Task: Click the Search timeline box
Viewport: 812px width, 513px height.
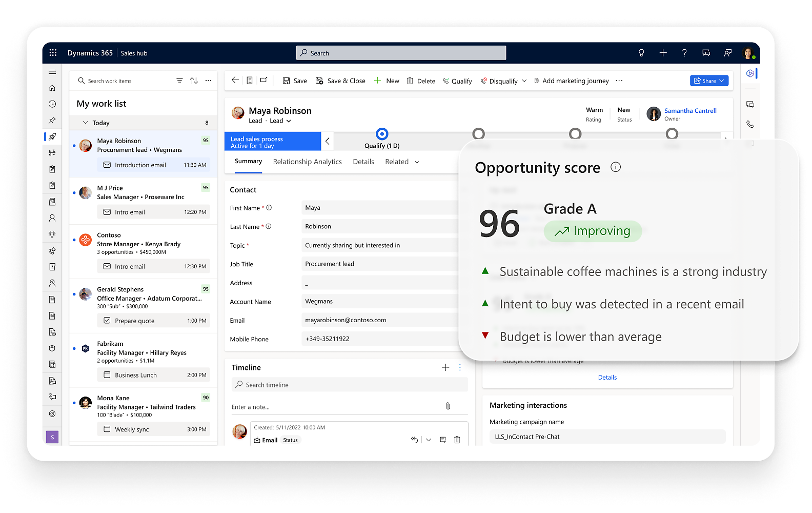Action: point(350,385)
